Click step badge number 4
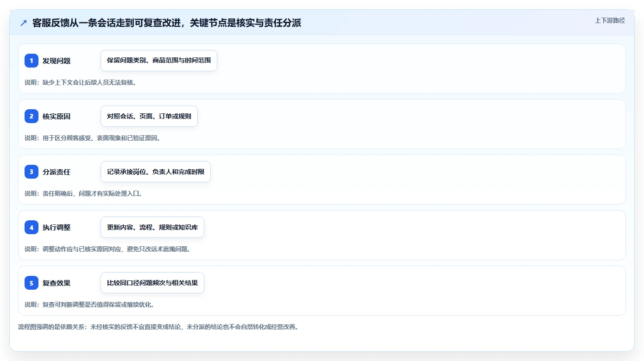 point(32,227)
